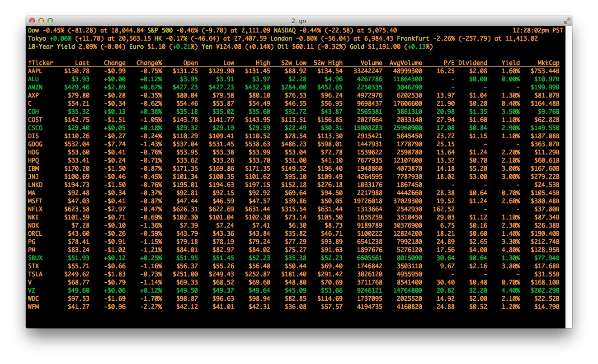Click the Gold price $1,191.00
This screenshot has height=364, width=598.
384,47
